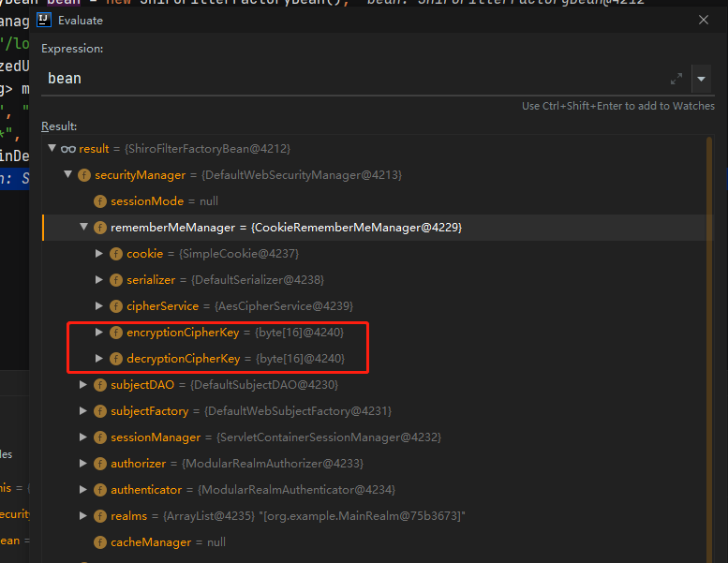
Task: Expand the authenticator ModularRealmAuthenticator node
Action: point(84,490)
